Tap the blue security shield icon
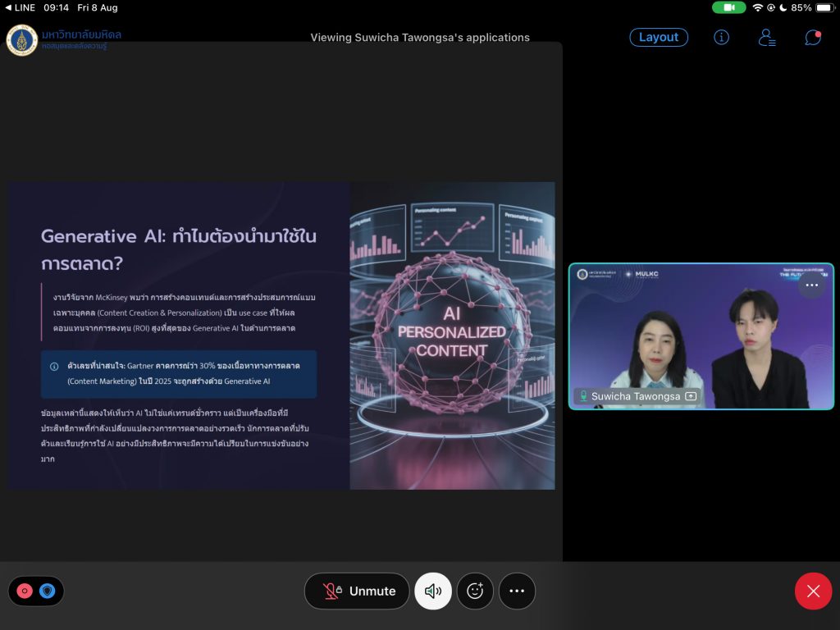 [48, 591]
